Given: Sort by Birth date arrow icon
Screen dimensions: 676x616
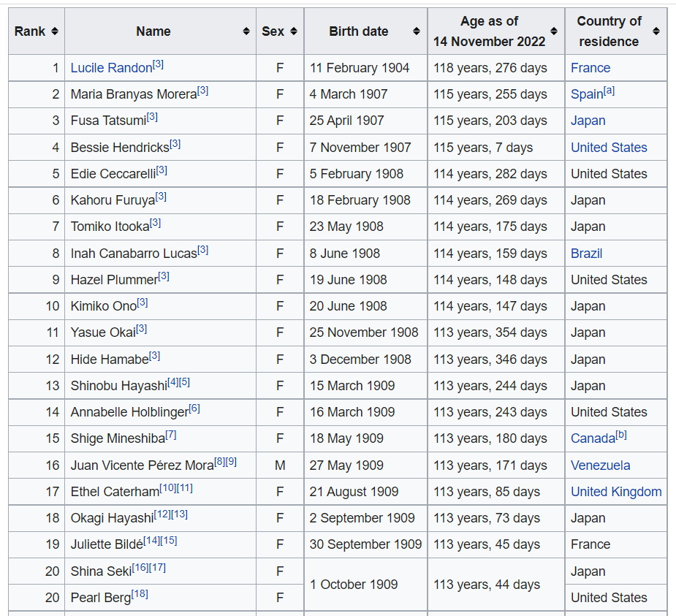Looking at the screenshot, I should (x=417, y=31).
